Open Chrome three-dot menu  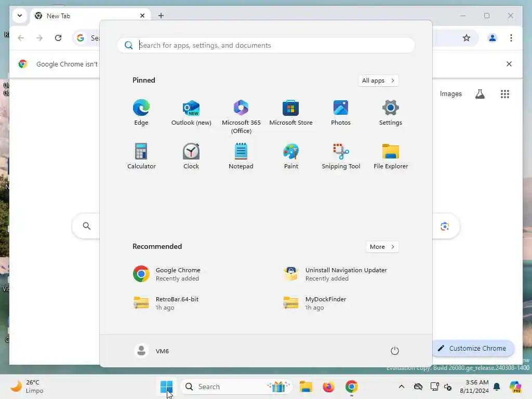511,37
